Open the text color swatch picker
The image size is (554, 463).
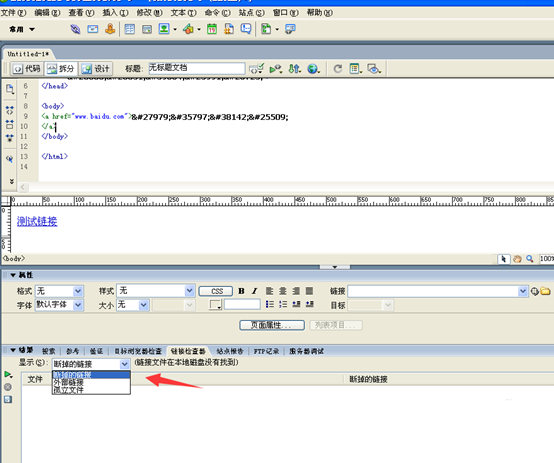tap(215, 304)
